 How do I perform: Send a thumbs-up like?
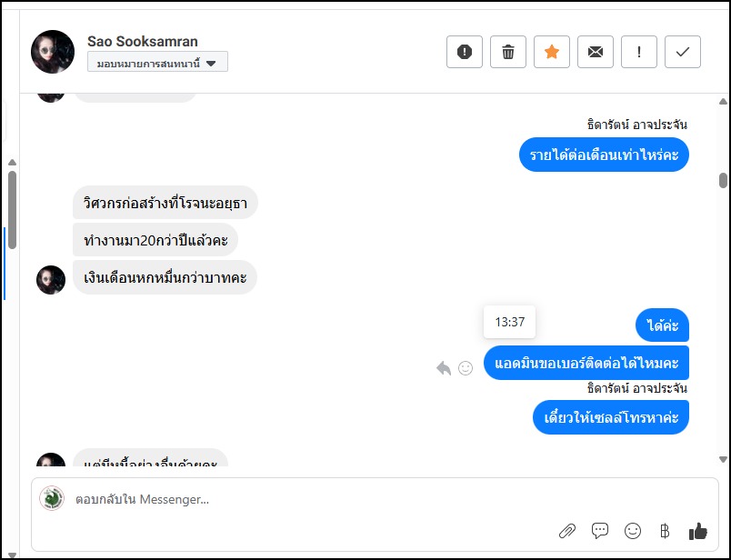(698, 531)
